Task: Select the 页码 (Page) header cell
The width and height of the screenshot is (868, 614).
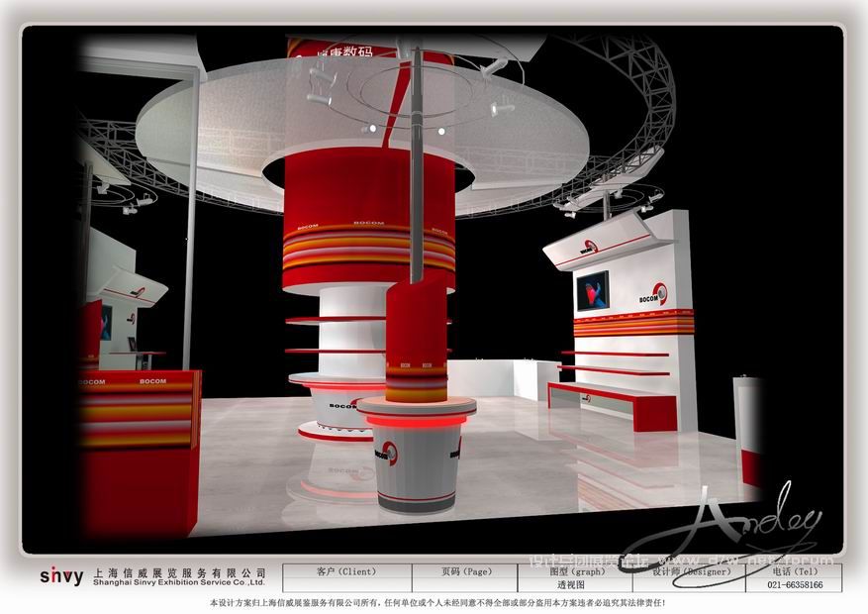Action: click(465, 571)
